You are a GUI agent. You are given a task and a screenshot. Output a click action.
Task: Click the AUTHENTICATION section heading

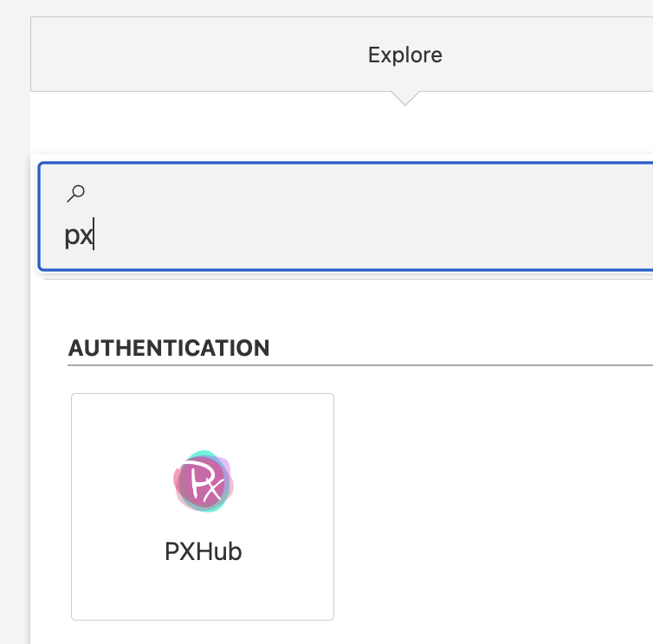tap(169, 348)
